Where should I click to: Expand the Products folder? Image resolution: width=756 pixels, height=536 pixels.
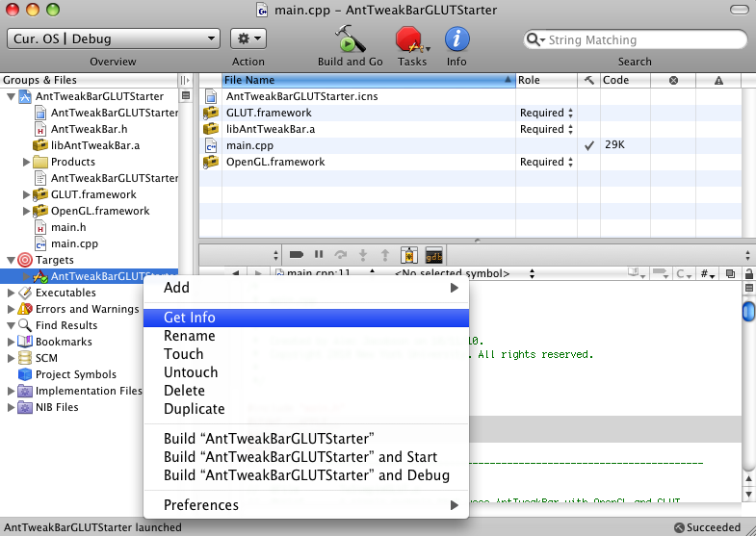coord(27,162)
